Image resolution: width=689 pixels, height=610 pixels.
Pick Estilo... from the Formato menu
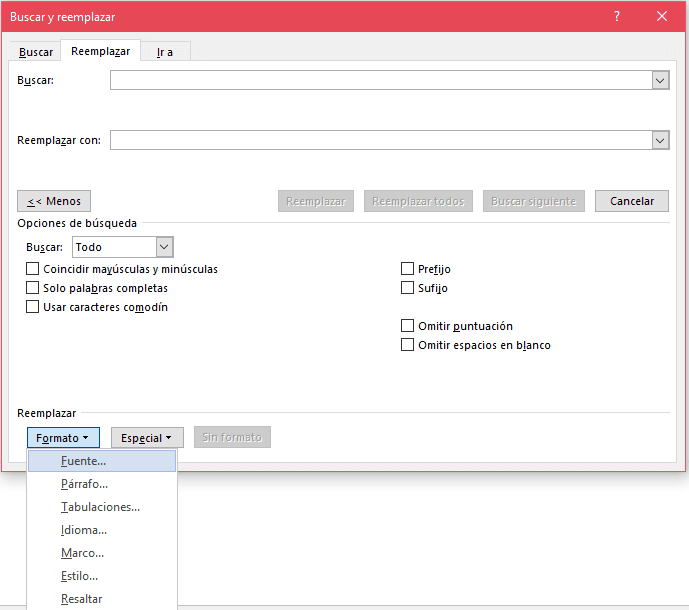click(102, 576)
